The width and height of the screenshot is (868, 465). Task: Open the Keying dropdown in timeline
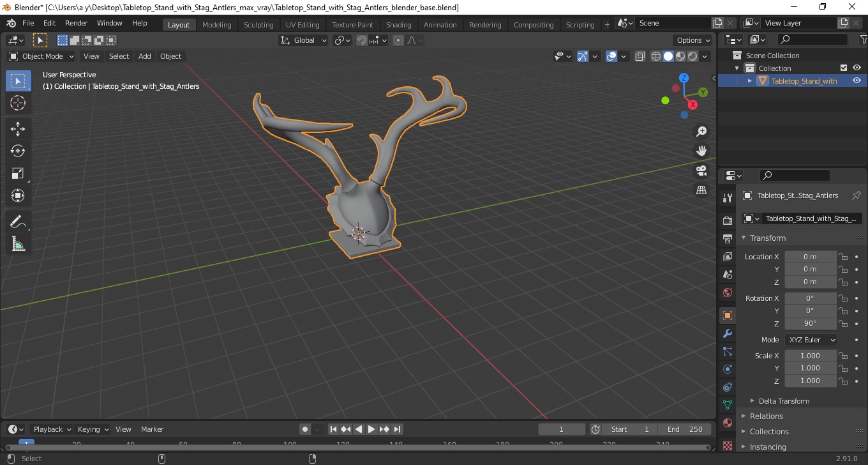(93, 429)
